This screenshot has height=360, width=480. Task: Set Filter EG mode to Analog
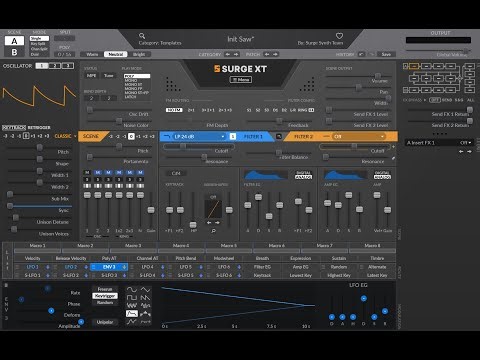304,177
